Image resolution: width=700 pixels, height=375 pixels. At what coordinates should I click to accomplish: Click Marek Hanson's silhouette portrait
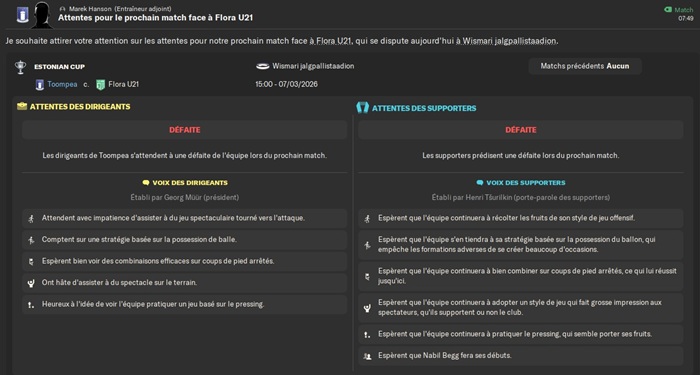[43, 14]
